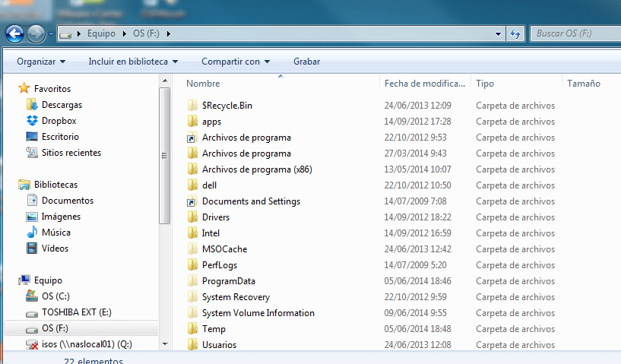Sort by Fecha de modificación column
This screenshot has width=621, height=364.
[x=425, y=84]
